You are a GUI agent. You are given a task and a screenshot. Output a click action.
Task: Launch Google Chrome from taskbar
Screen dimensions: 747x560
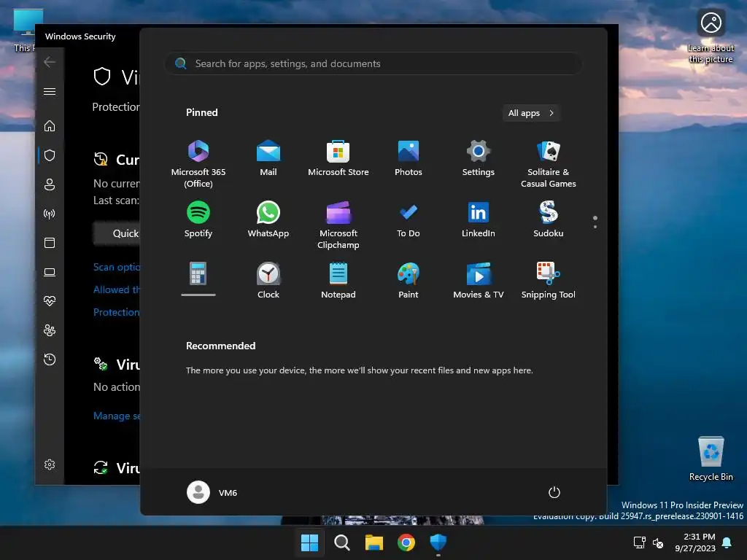click(x=406, y=542)
